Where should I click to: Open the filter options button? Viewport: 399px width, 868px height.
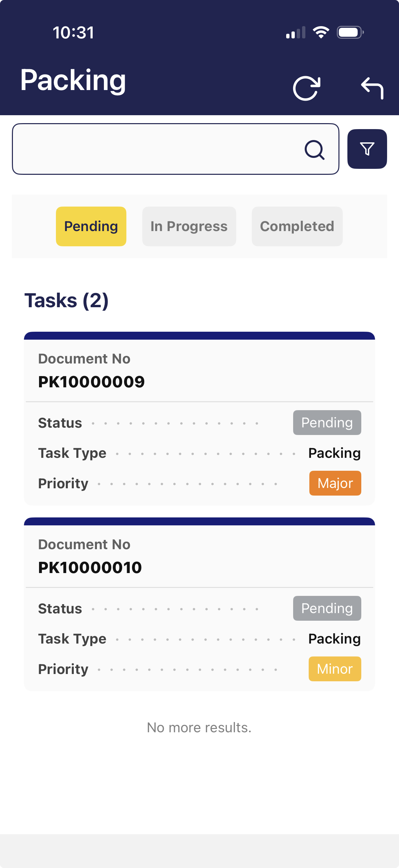click(x=367, y=149)
